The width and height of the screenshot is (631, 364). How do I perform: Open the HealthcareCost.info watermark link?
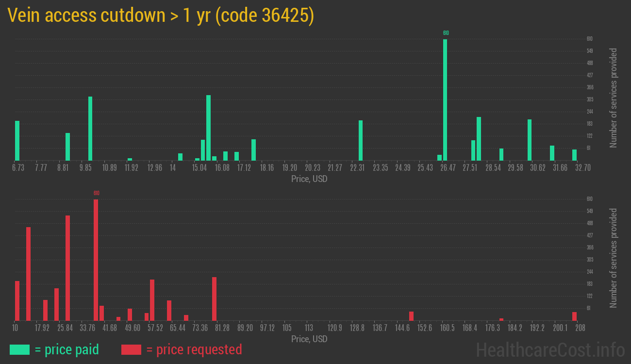pos(550,349)
